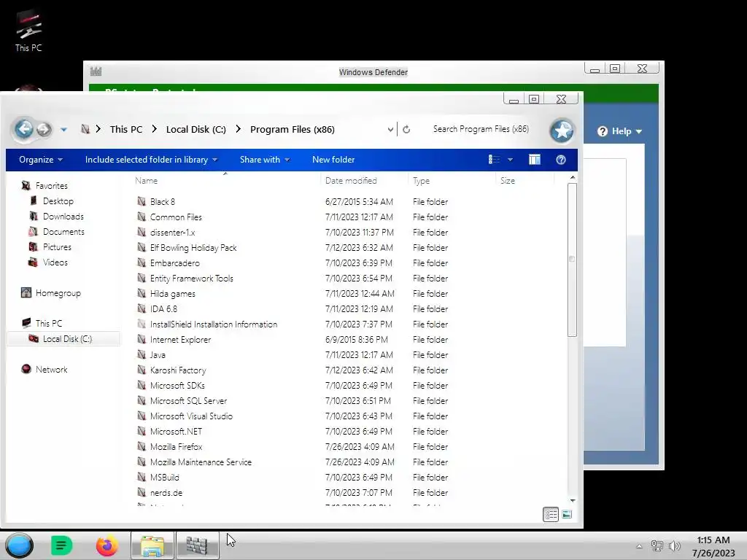The height and width of the screenshot is (560, 747).
Task: Switch to details view icon at bottom
Action: tap(551, 514)
